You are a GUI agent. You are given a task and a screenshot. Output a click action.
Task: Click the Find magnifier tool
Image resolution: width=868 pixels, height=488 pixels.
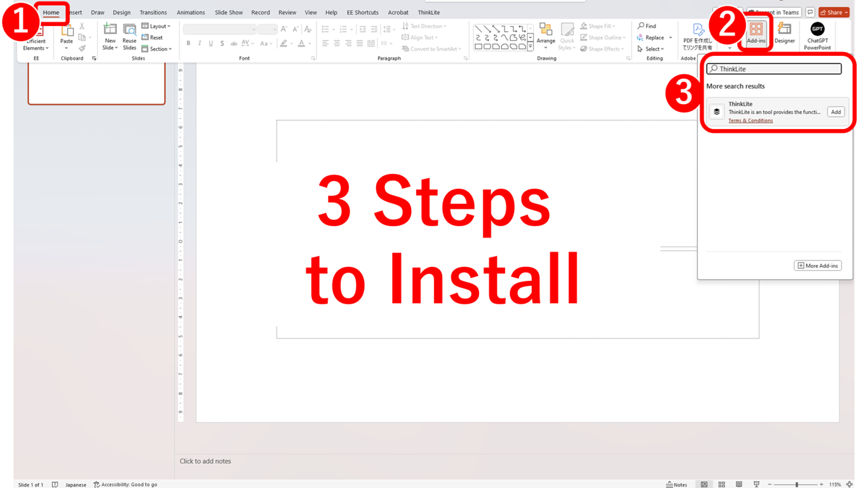coord(647,26)
